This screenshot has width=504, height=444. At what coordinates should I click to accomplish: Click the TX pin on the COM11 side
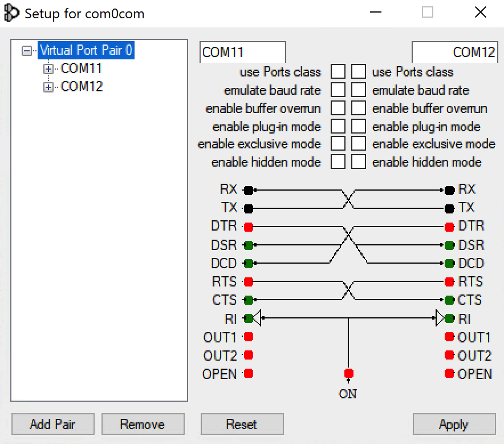[249, 208]
